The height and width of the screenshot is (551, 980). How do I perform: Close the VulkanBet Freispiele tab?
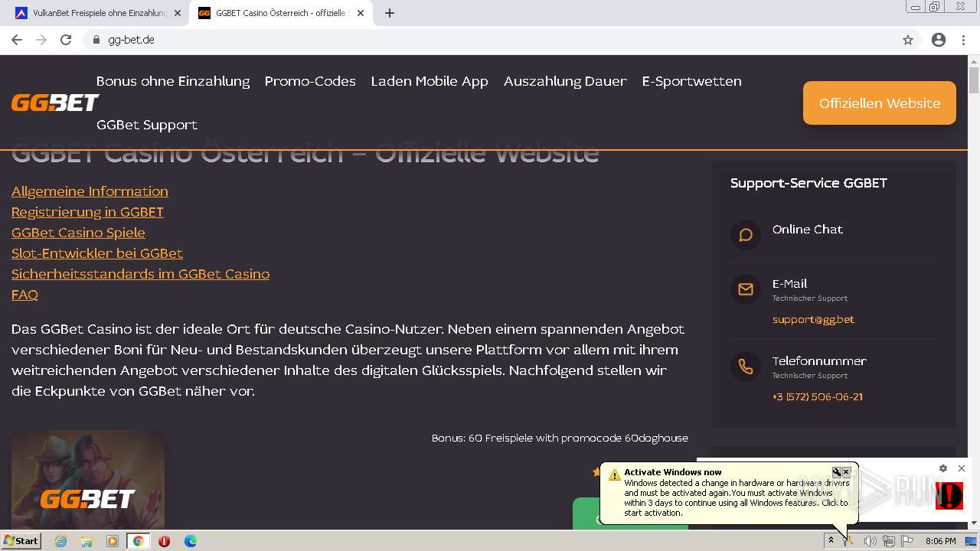(177, 13)
